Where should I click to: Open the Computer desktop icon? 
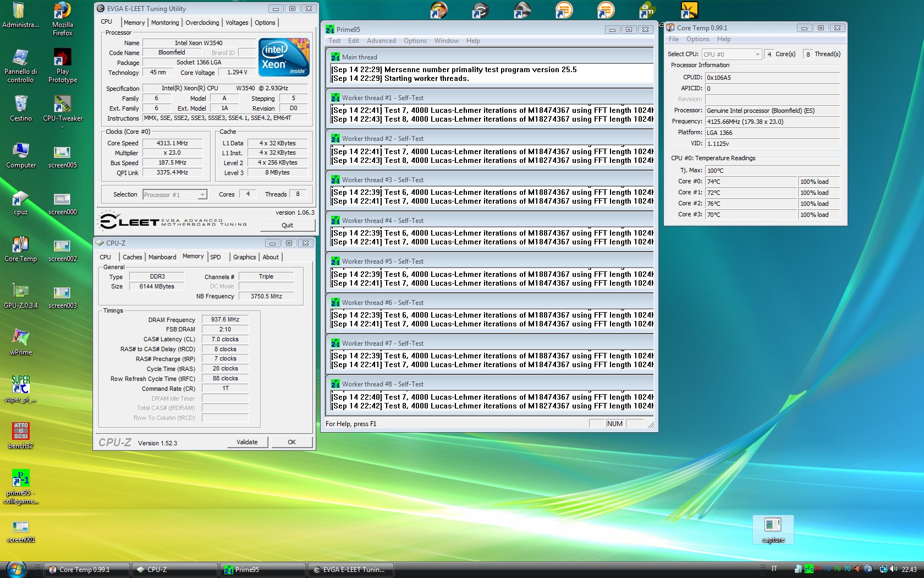(x=20, y=155)
